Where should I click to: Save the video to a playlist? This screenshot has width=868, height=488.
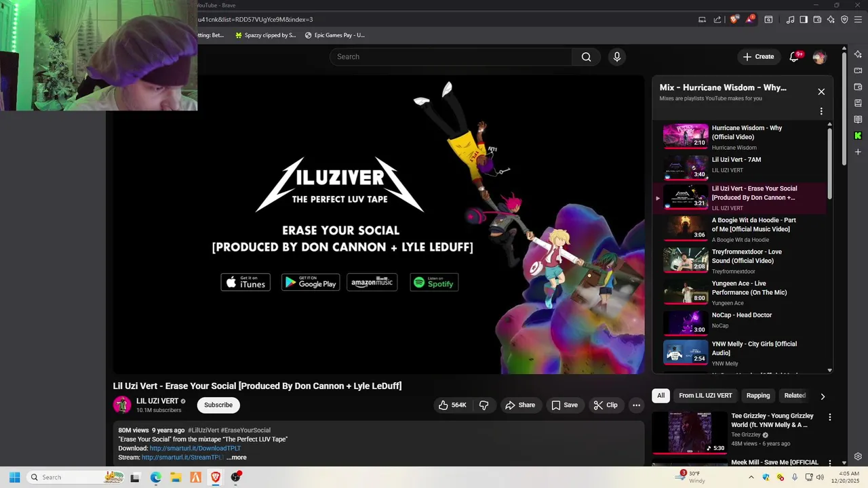click(564, 405)
